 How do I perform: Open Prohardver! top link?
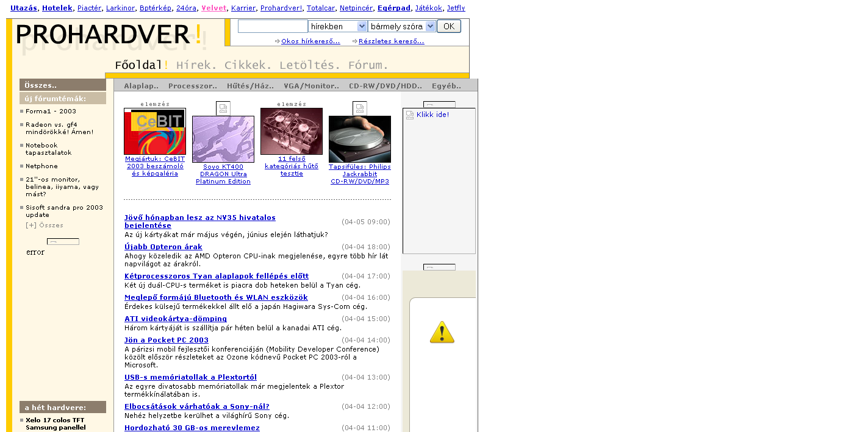[281, 8]
